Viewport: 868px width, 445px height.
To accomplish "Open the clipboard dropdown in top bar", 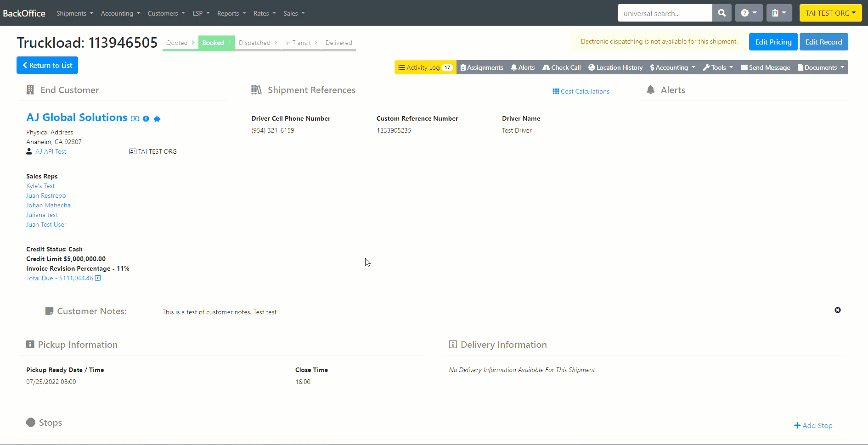I will (x=779, y=13).
